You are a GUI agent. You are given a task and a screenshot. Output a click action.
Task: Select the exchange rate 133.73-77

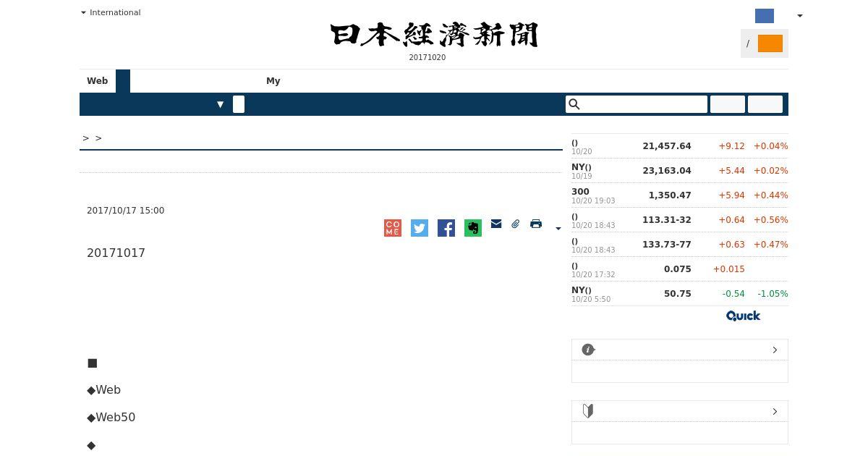(x=667, y=244)
